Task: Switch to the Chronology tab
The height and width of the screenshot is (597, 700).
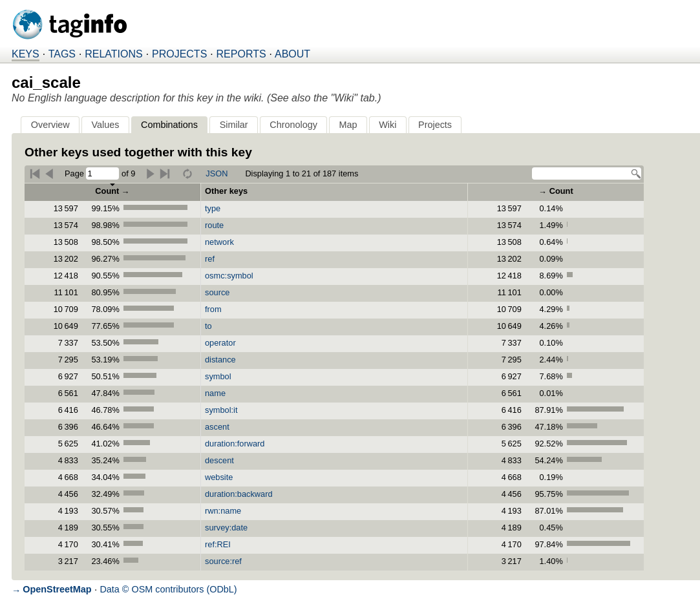Action: pos(293,125)
